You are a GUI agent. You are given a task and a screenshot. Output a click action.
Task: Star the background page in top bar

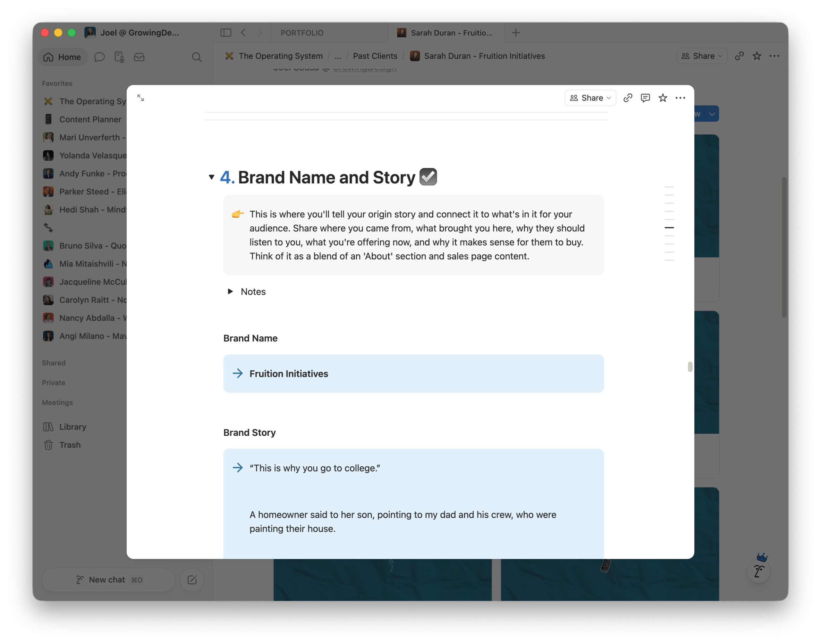757,56
